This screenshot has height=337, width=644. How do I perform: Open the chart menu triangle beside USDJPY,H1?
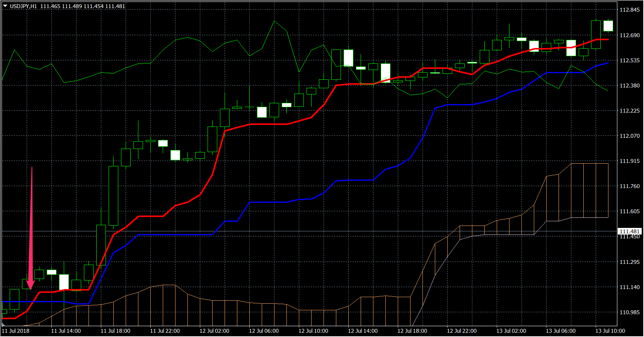[5, 6]
